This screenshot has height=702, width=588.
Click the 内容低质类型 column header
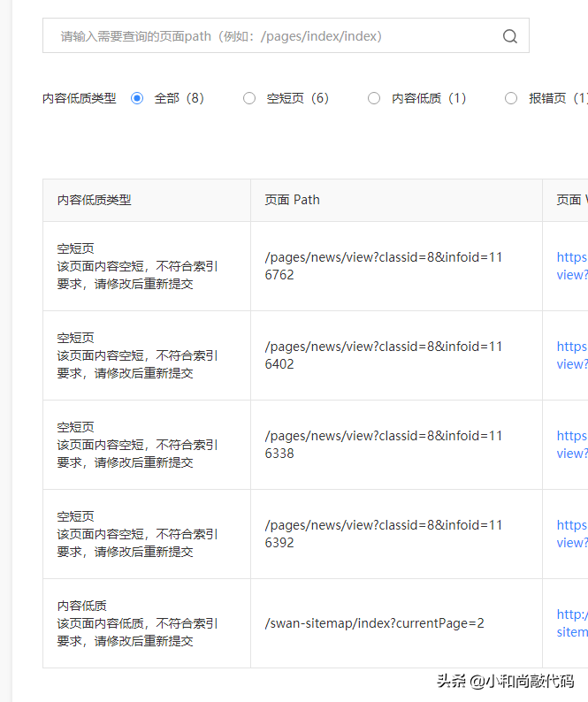point(94,200)
